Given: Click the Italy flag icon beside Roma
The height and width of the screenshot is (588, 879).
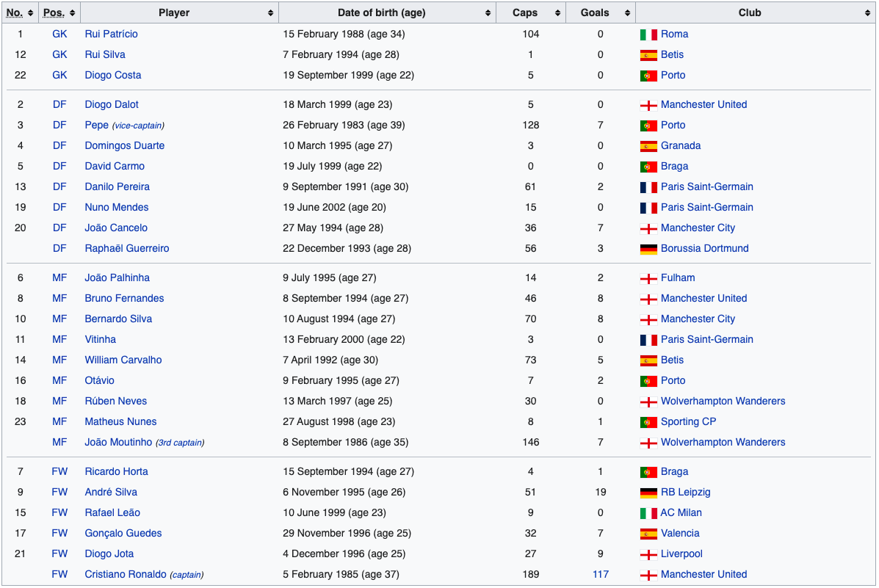Looking at the screenshot, I should pyautogui.click(x=648, y=35).
